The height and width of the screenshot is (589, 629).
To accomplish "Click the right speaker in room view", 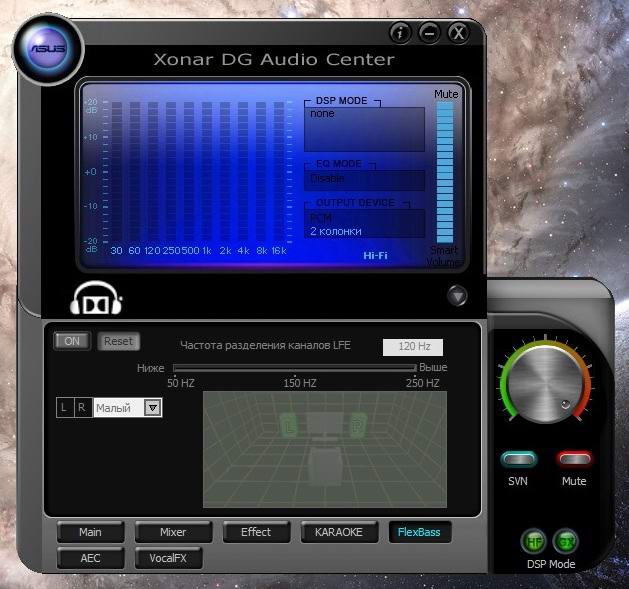I will 358,424.
